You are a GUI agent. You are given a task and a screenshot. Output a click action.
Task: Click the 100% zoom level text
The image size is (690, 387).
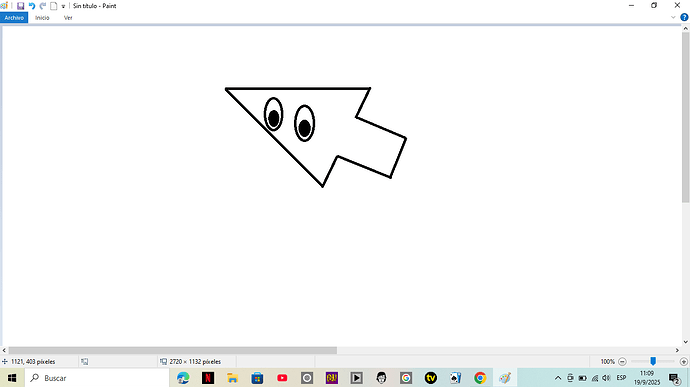[x=607, y=361]
